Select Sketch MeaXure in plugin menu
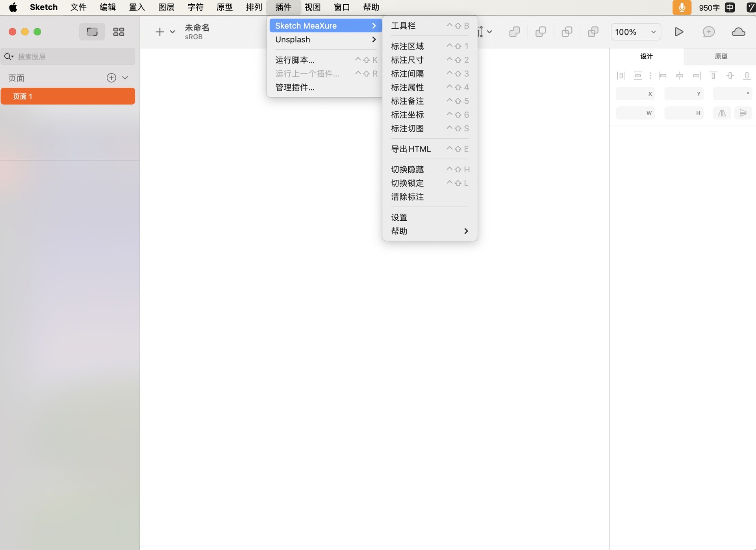The image size is (756, 550). 325,26
